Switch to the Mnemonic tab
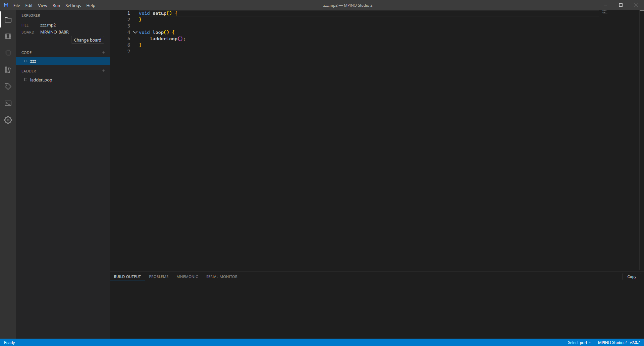This screenshot has width=644, height=346. click(x=187, y=277)
